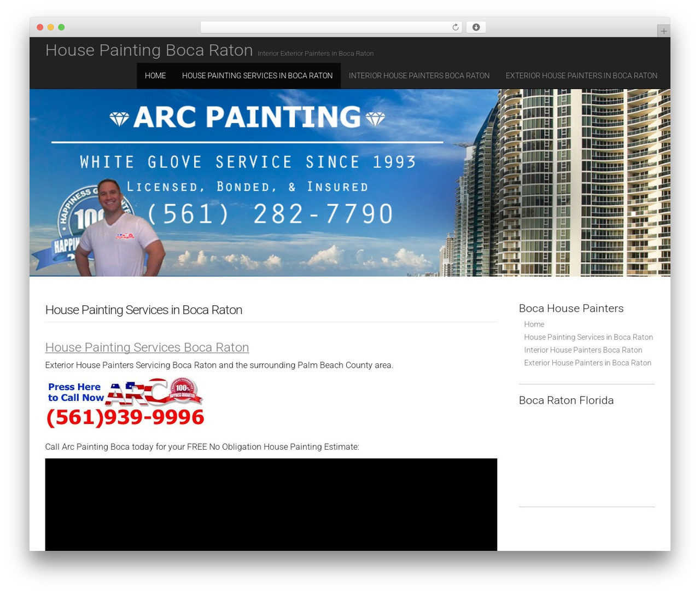The height and width of the screenshot is (593, 700).
Task: Close the browser window with red button
Action: tap(40, 27)
